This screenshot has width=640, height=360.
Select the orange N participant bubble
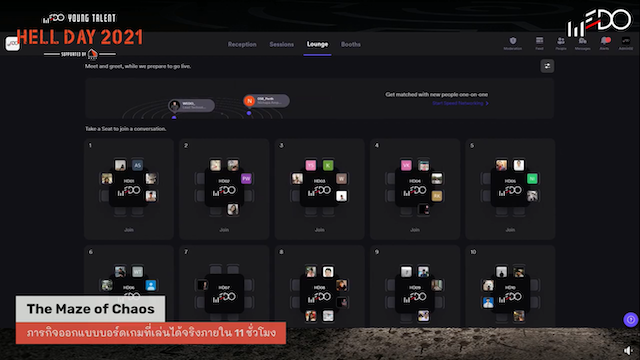pyautogui.click(x=249, y=101)
